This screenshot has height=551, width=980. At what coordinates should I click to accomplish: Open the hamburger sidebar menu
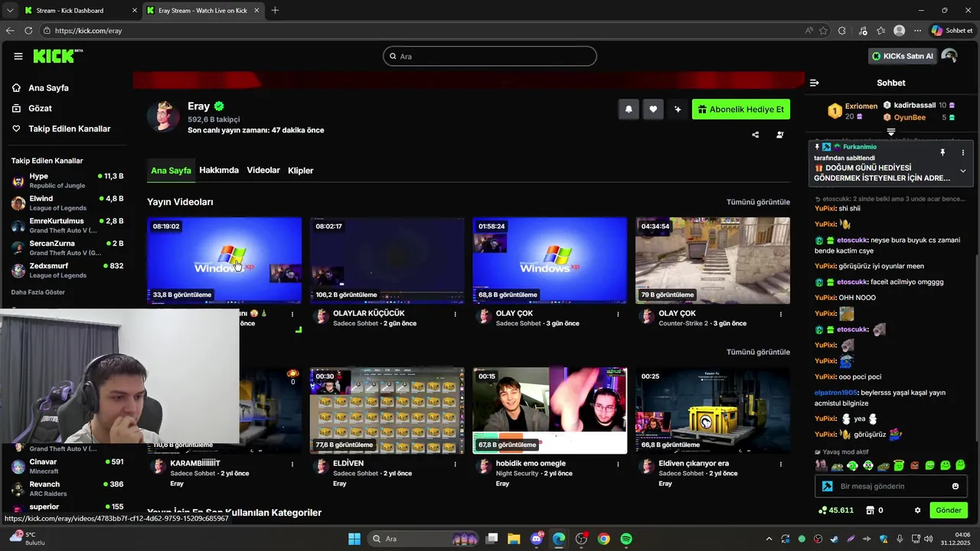click(x=18, y=56)
